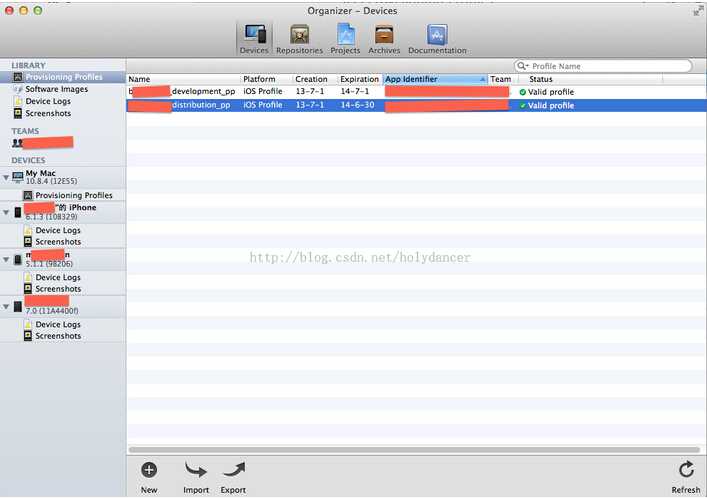Image resolution: width=707 pixels, height=499 pixels.
Task: Click the Profile Name search field
Action: (603, 66)
